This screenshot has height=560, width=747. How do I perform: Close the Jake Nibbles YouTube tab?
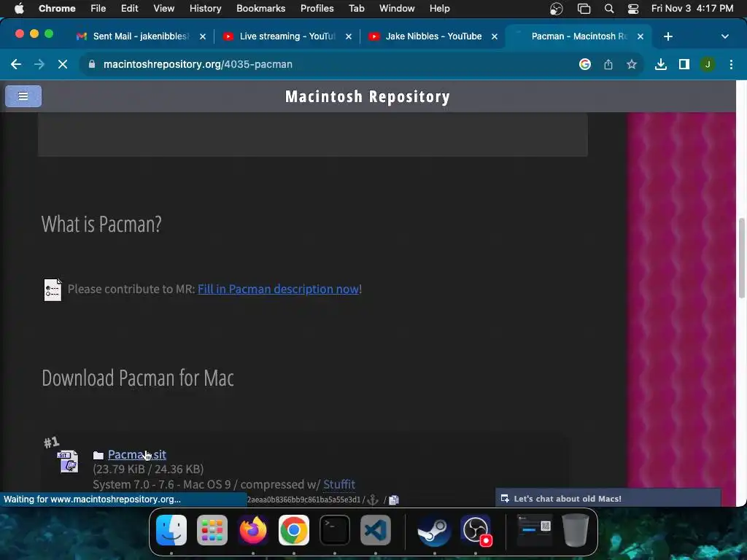[x=494, y=36]
